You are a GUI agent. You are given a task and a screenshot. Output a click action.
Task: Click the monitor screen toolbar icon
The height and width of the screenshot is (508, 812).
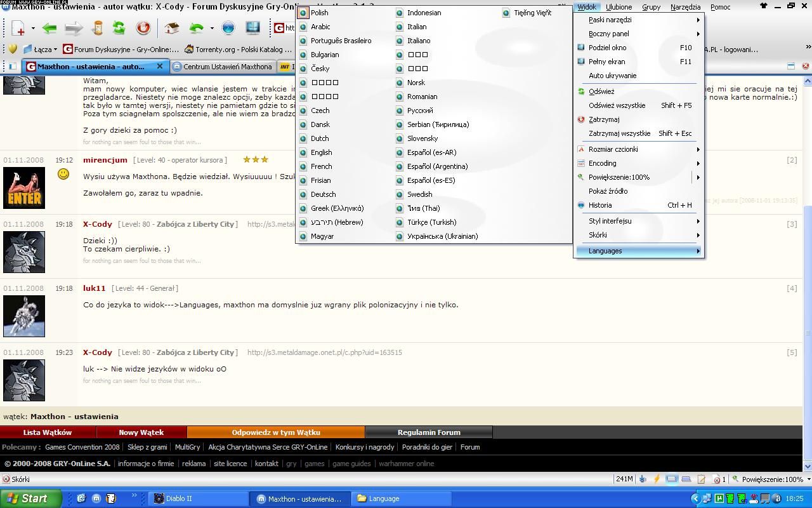pos(252,28)
